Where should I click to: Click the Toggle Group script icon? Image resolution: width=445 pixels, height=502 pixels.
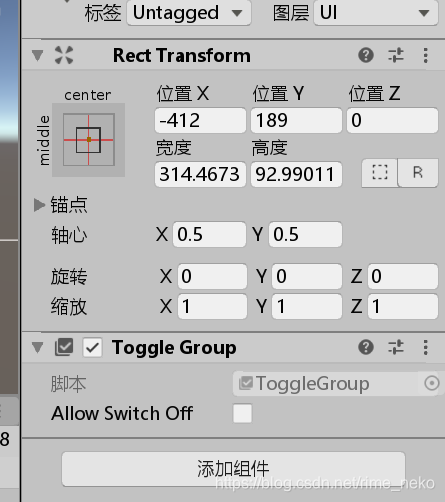64,347
